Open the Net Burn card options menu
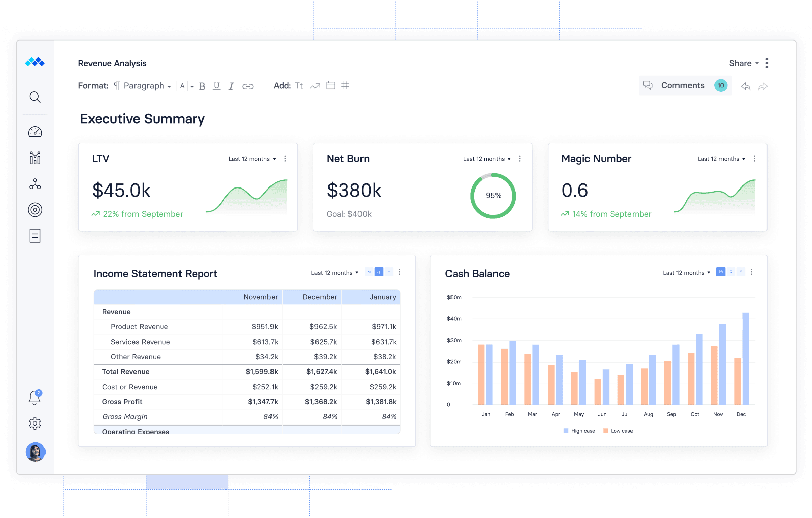 520,158
